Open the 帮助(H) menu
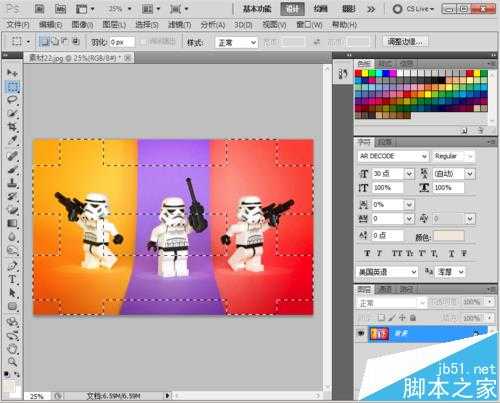Image resolution: width=500 pixels, height=403 pixels. [344, 24]
